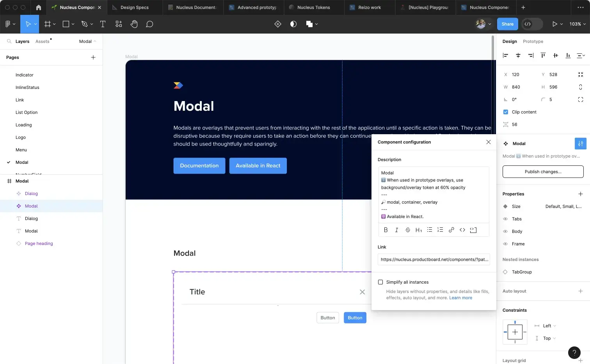Hide the Body property layer
The width and height of the screenshot is (590, 364).
pos(505,231)
